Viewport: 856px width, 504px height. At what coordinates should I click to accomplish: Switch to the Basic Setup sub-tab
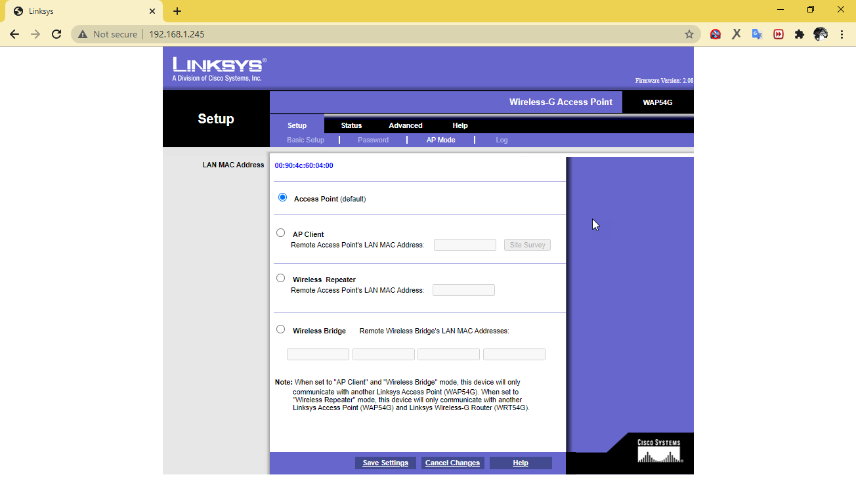click(x=305, y=140)
